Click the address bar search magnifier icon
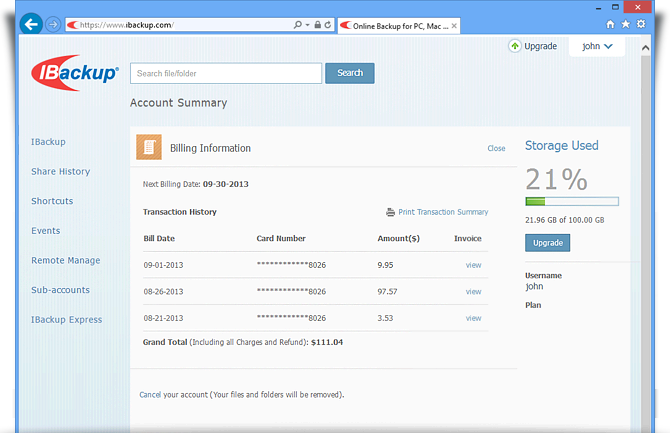The height and width of the screenshot is (433, 670). tap(297, 25)
